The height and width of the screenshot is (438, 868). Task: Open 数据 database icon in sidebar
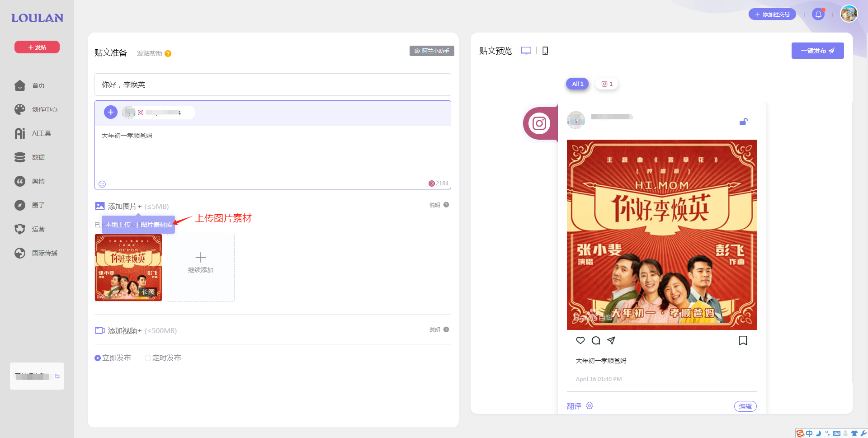tap(20, 157)
